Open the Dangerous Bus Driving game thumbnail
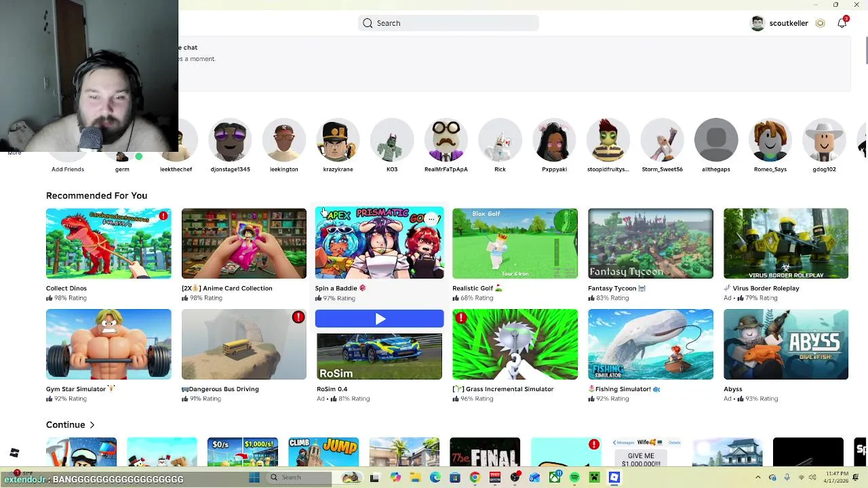Image resolution: width=868 pixels, height=488 pixels. 244,344
